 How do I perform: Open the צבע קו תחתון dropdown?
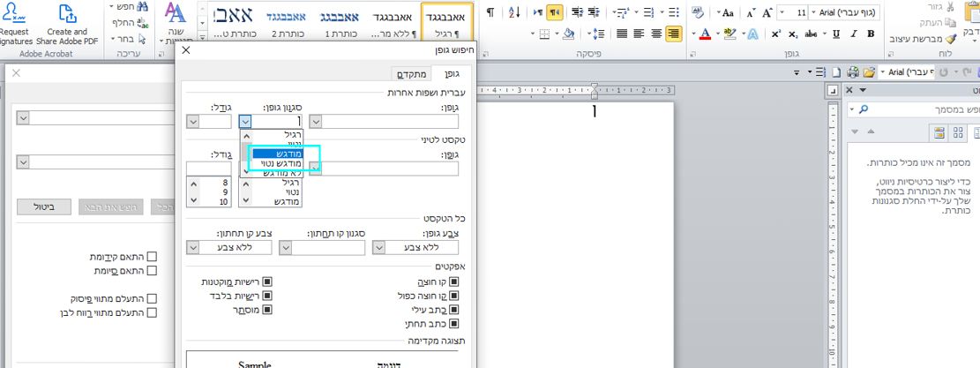(x=192, y=247)
